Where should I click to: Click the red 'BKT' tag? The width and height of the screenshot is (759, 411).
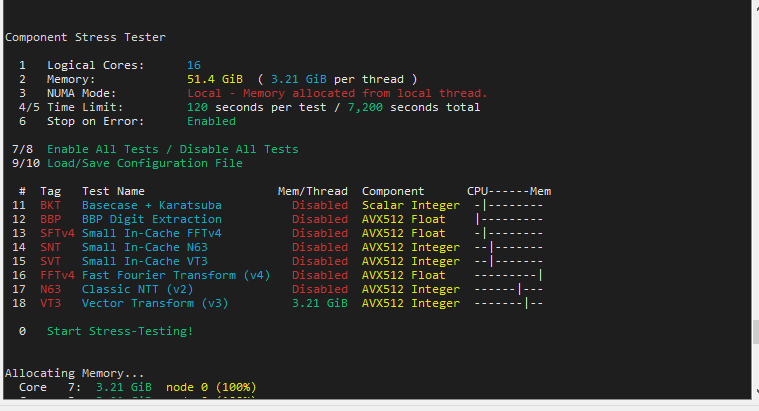(x=50, y=206)
